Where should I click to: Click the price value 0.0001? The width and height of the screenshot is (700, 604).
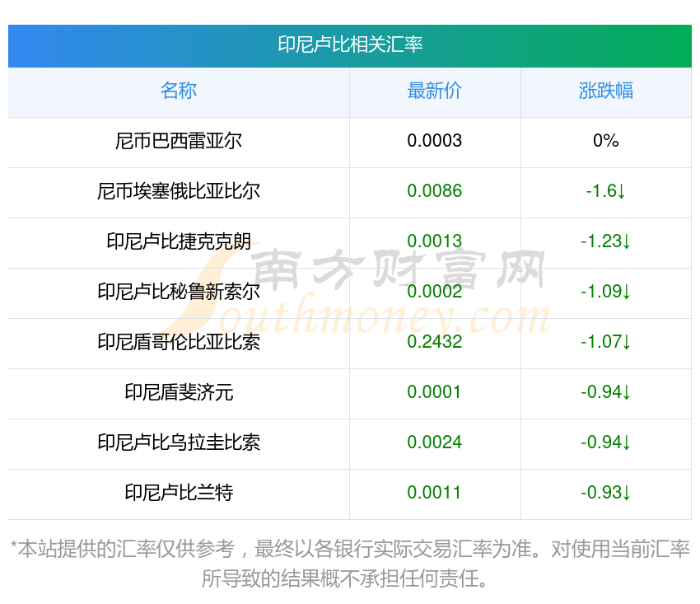click(x=434, y=392)
